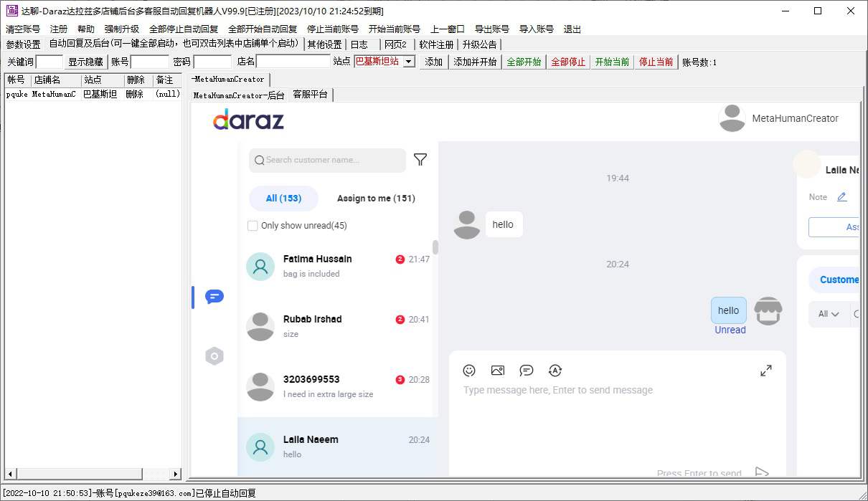
Task: Open the 巴基斯坦站 site dropdown
Action: [x=409, y=62]
